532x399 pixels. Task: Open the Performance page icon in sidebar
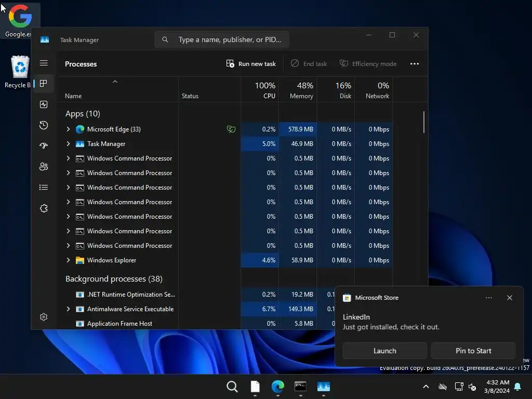pos(44,104)
